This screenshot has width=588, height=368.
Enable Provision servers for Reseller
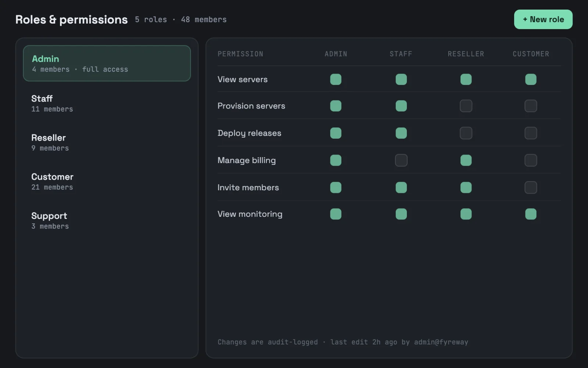coord(466,106)
